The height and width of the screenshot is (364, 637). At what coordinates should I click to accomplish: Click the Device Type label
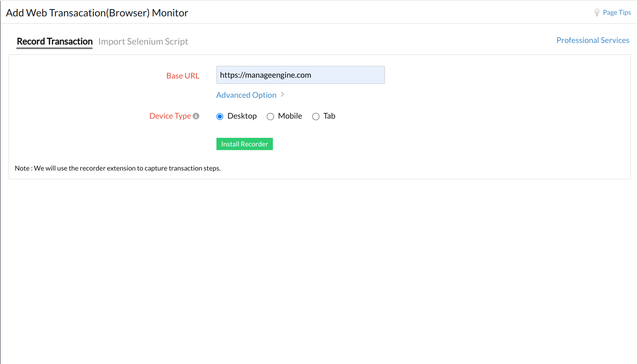point(170,116)
